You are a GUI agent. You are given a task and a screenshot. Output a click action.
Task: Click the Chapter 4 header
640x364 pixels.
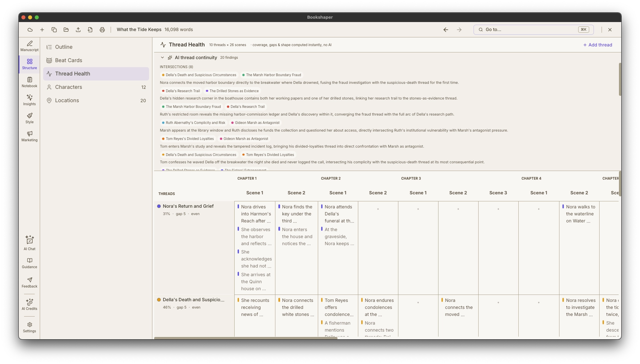531,179
